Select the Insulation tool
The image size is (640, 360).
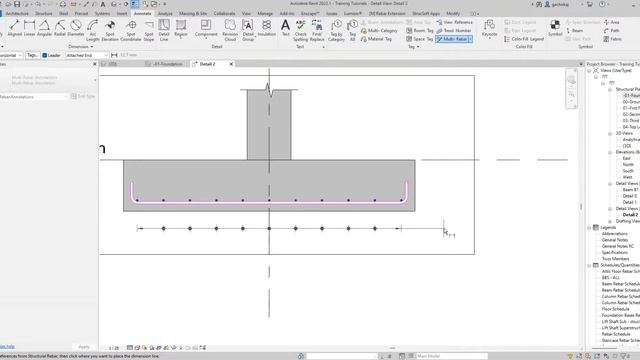(x=267, y=29)
